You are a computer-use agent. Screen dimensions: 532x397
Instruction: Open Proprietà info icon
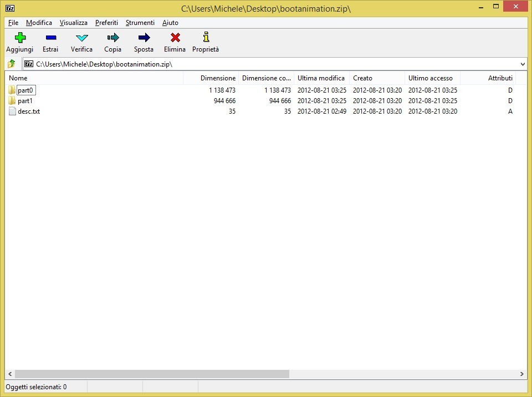pos(206,38)
